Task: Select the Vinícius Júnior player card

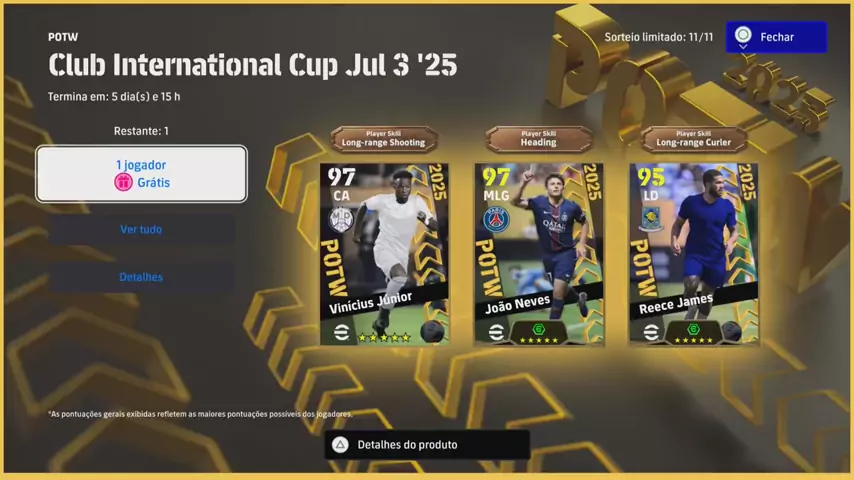Action: pos(385,254)
